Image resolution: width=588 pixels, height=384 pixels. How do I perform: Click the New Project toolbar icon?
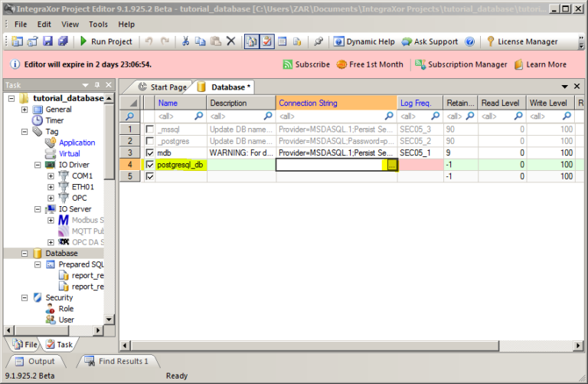[18, 41]
